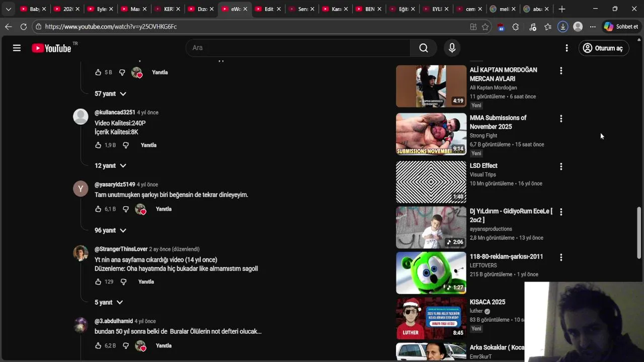The height and width of the screenshot is (362, 644).
Task: Expand the 12 yanıt replies
Action: [x=110, y=166]
